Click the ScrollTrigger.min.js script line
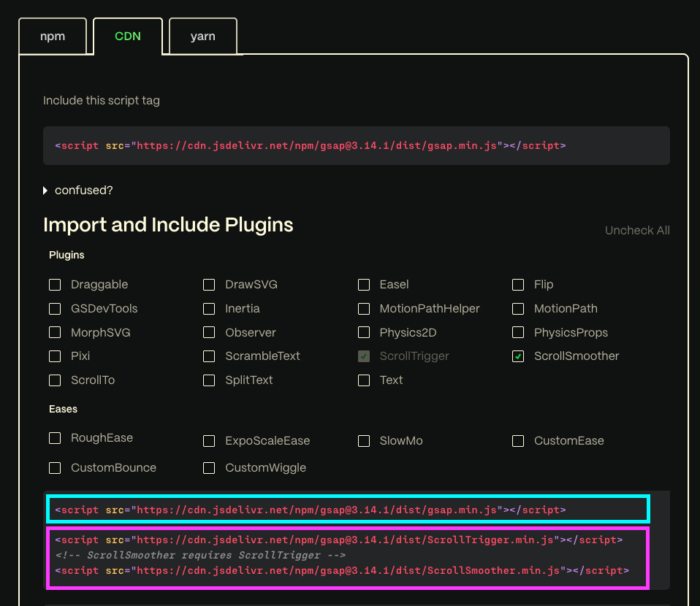Screen dimensions: 700x606 (338, 540)
